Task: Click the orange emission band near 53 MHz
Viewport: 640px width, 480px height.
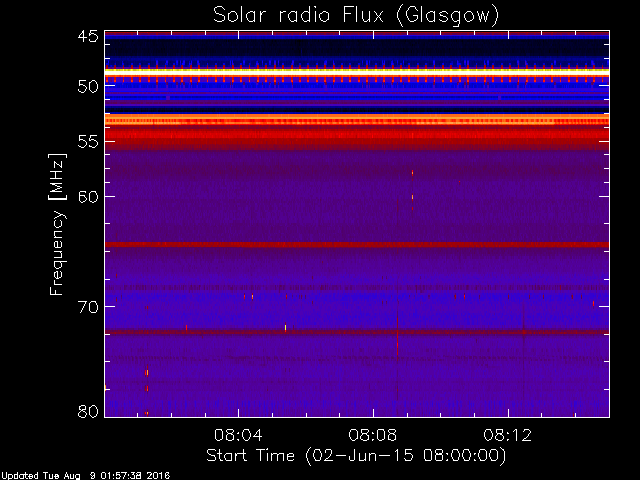Action: pos(357,120)
